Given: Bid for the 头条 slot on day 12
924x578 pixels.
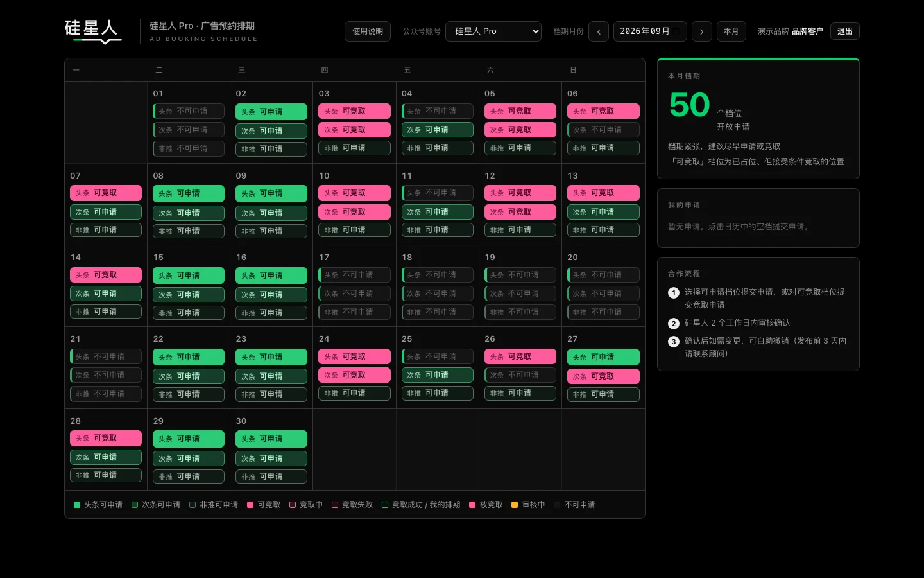Looking at the screenshot, I should (x=520, y=193).
